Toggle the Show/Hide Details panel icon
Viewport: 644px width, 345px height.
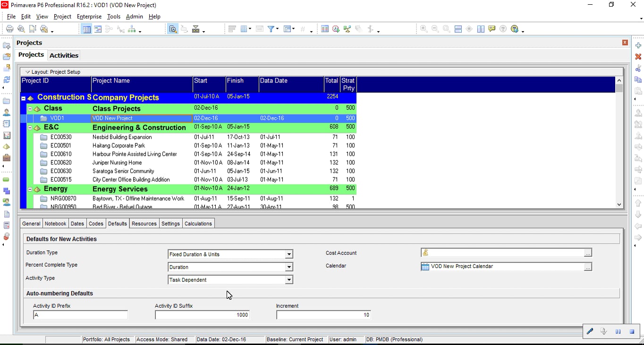[x=173, y=29]
